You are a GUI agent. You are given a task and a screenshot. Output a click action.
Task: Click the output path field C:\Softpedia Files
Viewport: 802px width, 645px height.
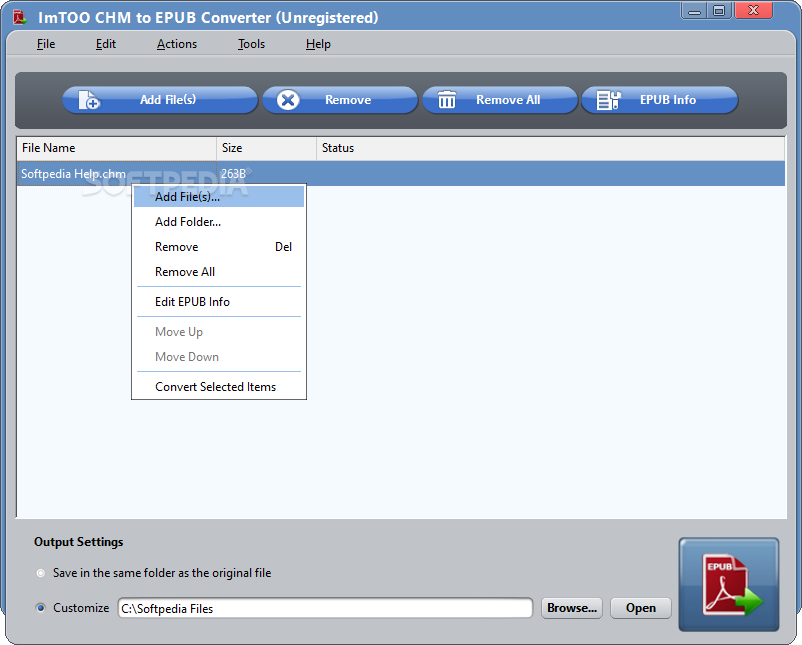325,608
